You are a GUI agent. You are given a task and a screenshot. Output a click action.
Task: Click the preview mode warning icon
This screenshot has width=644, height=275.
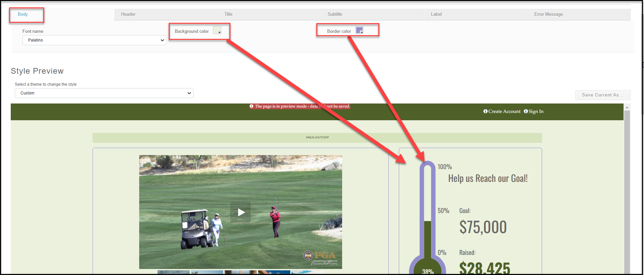coord(252,106)
